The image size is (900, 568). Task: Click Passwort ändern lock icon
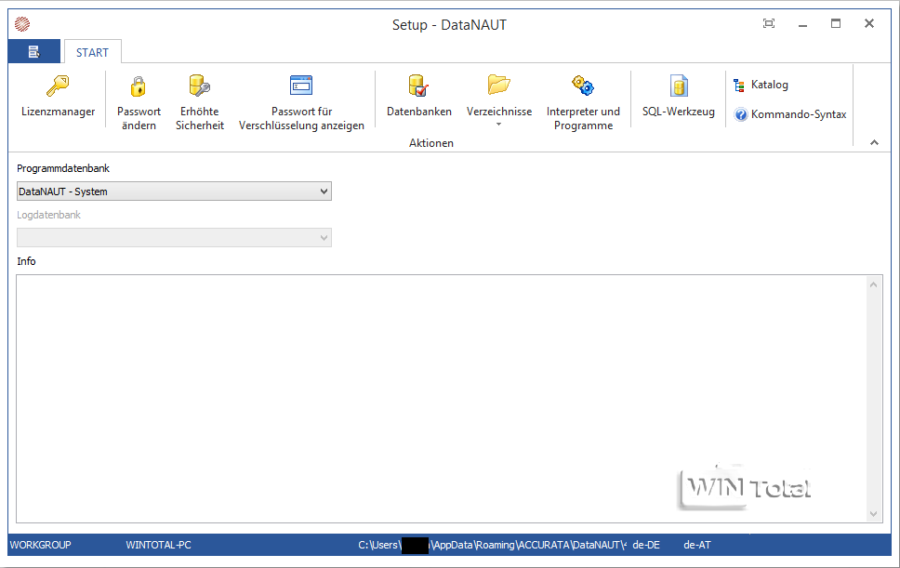[x=138, y=87]
